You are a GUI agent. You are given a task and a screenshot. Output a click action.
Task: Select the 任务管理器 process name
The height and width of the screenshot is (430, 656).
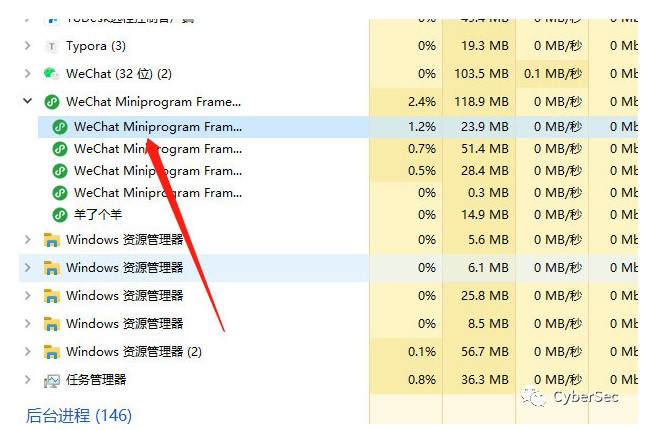pyautogui.click(x=96, y=380)
